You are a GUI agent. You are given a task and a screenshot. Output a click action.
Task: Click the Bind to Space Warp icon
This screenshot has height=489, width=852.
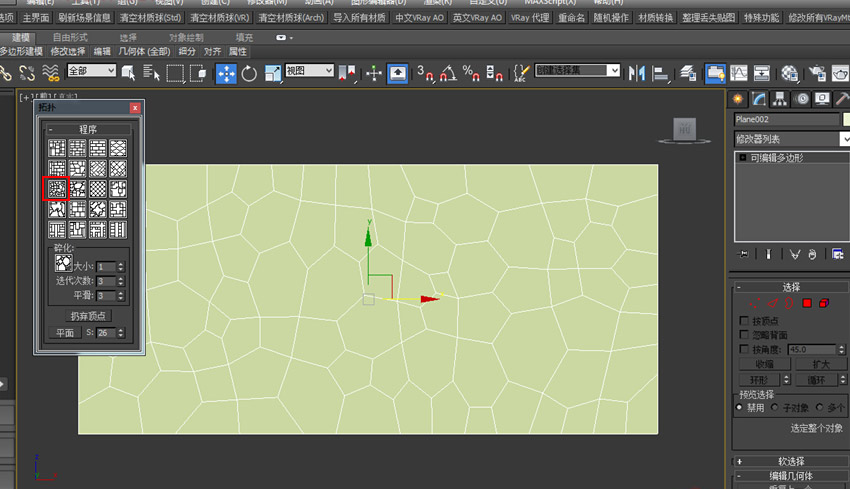tap(51, 73)
